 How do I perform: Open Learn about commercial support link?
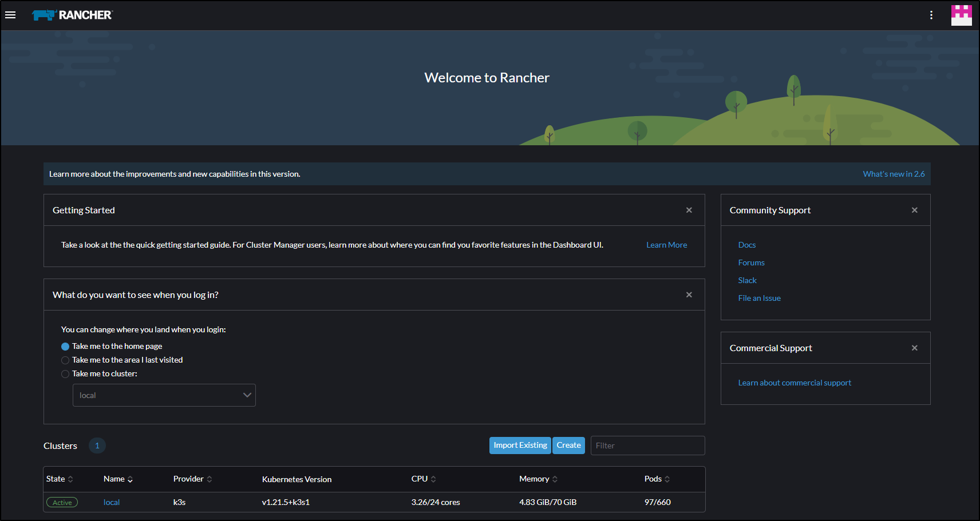pyautogui.click(x=795, y=383)
